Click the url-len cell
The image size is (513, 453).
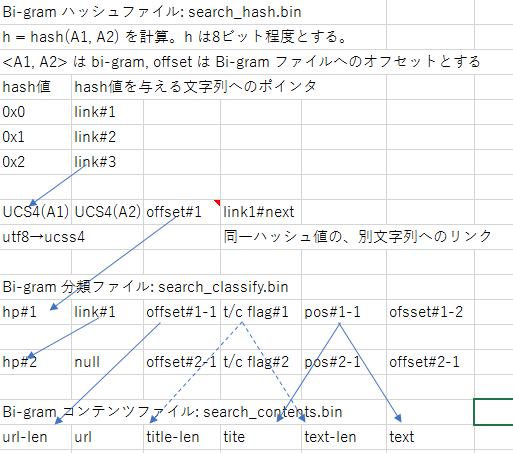[35, 437]
